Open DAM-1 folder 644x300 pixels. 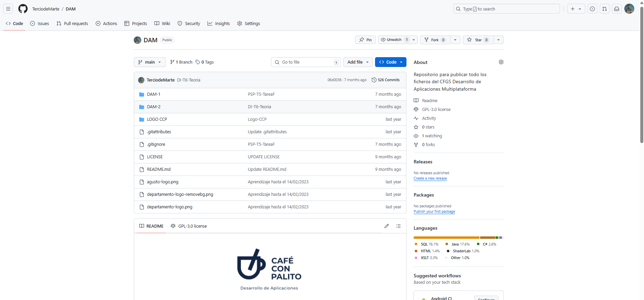point(153,94)
